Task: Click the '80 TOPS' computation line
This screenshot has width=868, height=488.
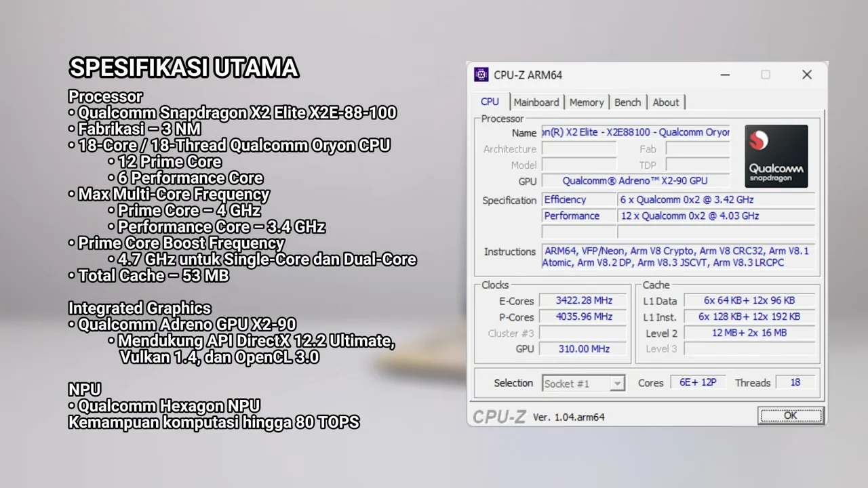Action: [214, 422]
